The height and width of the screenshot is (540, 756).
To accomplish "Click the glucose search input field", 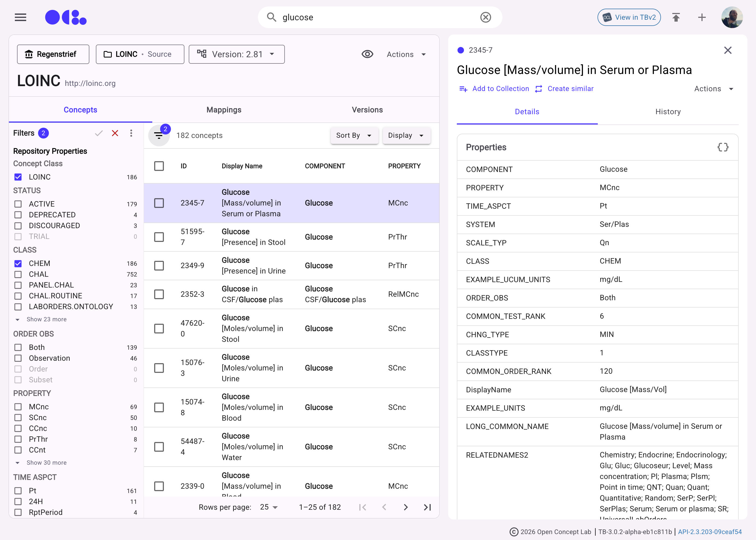I will pyautogui.click(x=380, y=17).
